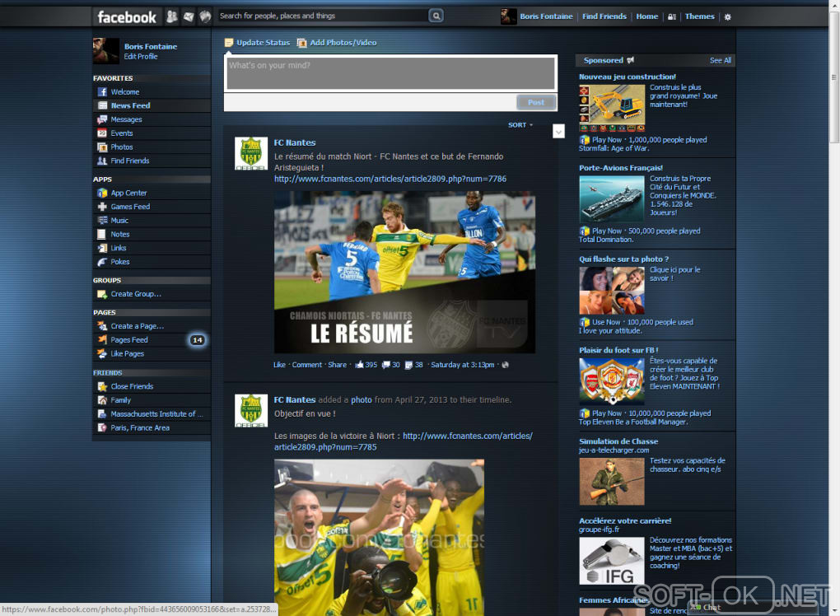
Task: Click the Facebook logo
Action: coord(127,16)
